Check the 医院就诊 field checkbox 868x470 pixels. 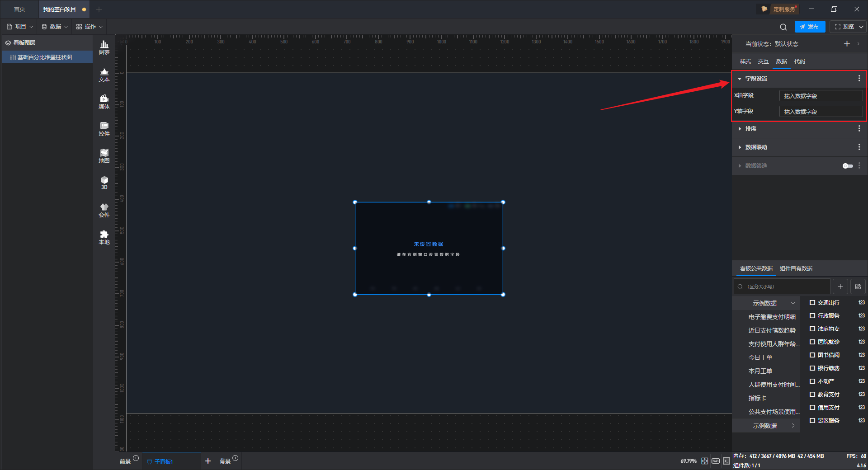812,342
